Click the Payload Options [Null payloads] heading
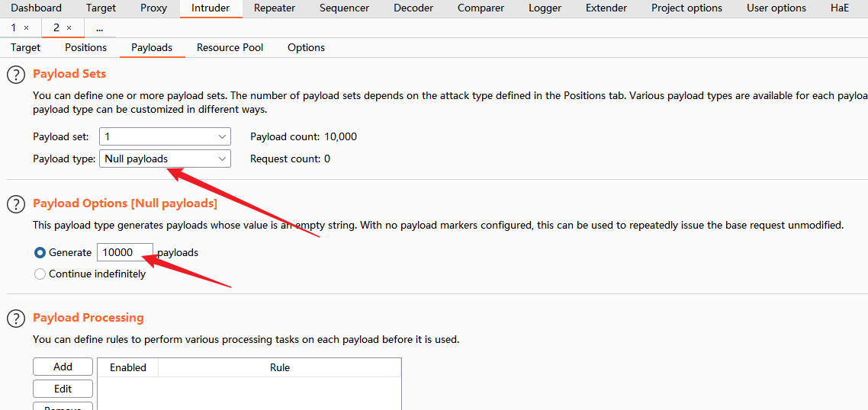This screenshot has height=410, width=868. pyautogui.click(x=125, y=203)
